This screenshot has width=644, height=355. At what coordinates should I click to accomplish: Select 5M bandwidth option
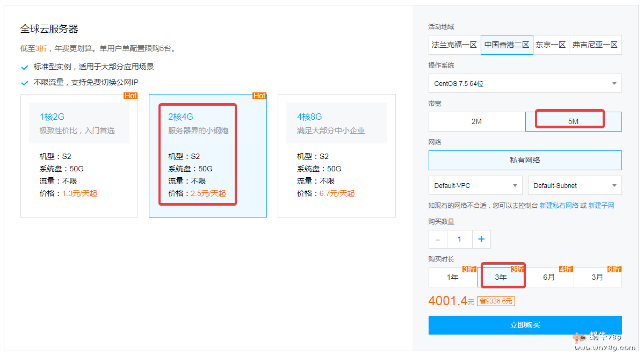tap(573, 121)
